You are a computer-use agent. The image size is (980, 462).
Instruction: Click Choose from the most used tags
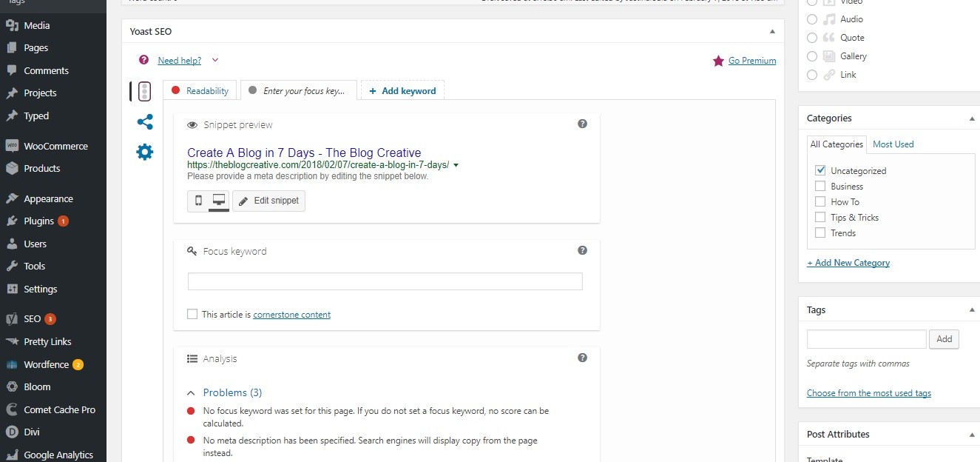click(869, 393)
